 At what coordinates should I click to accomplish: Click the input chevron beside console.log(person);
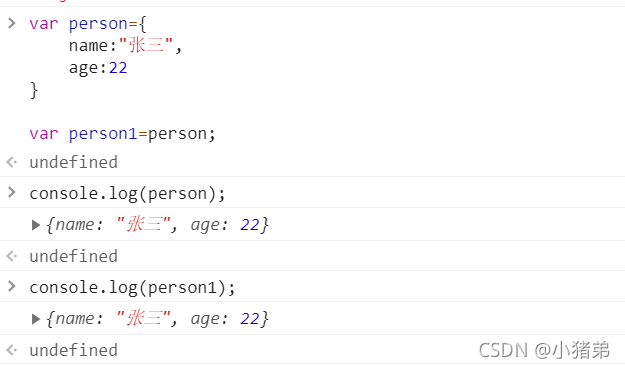coord(12,193)
